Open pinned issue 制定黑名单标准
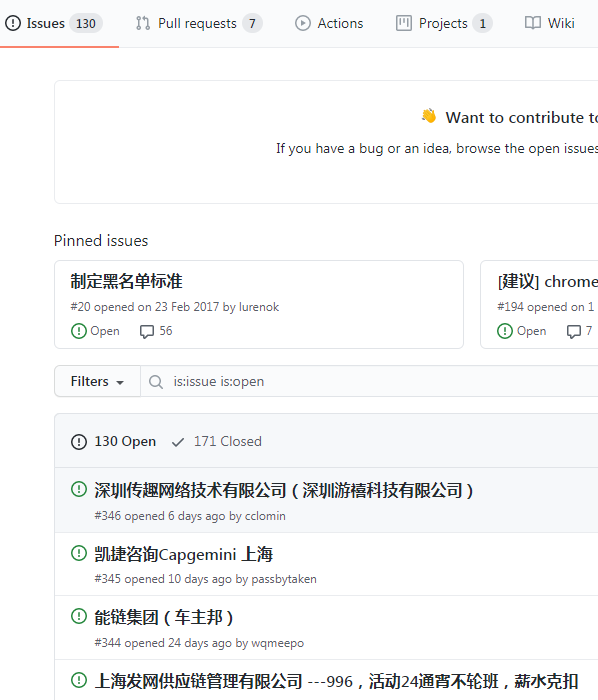The image size is (598, 700). (126, 281)
